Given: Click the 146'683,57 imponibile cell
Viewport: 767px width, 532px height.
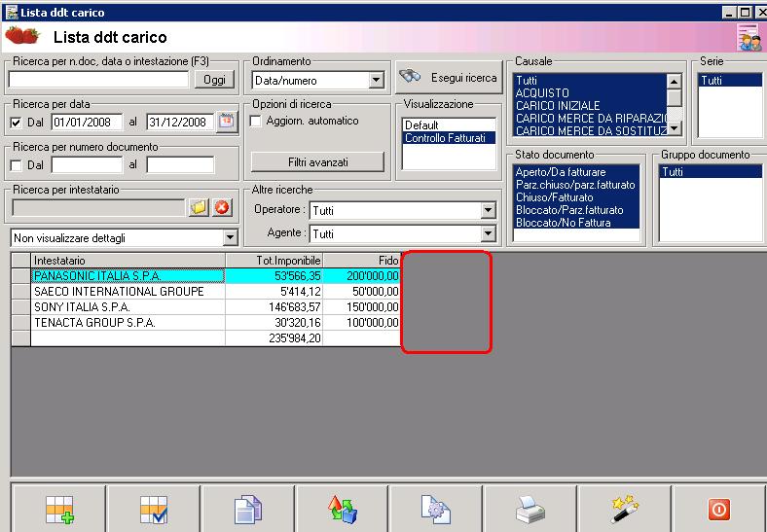Looking at the screenshot, I should click(x=274, y=307).
